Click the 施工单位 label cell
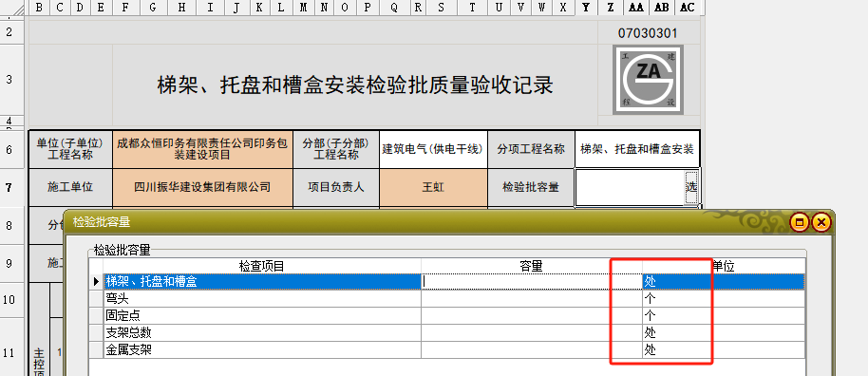This screenshot has width=868, height=376. click(x=70, y=187)
